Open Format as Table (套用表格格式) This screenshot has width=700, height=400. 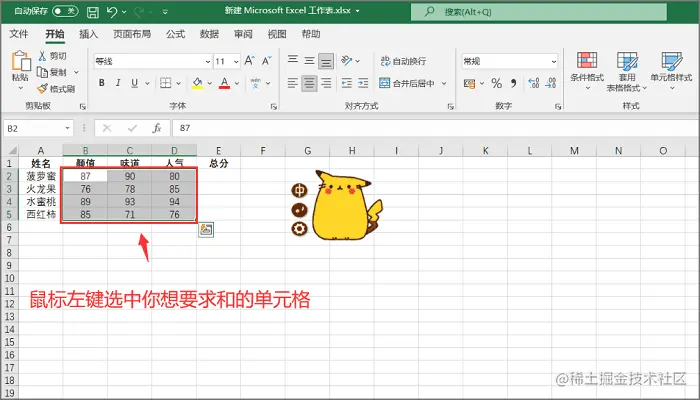pyautogui.click(x=627, y=71)
